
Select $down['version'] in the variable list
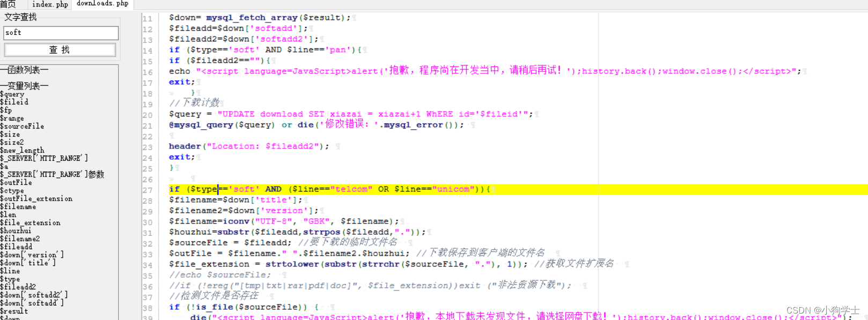pos(32,255)
